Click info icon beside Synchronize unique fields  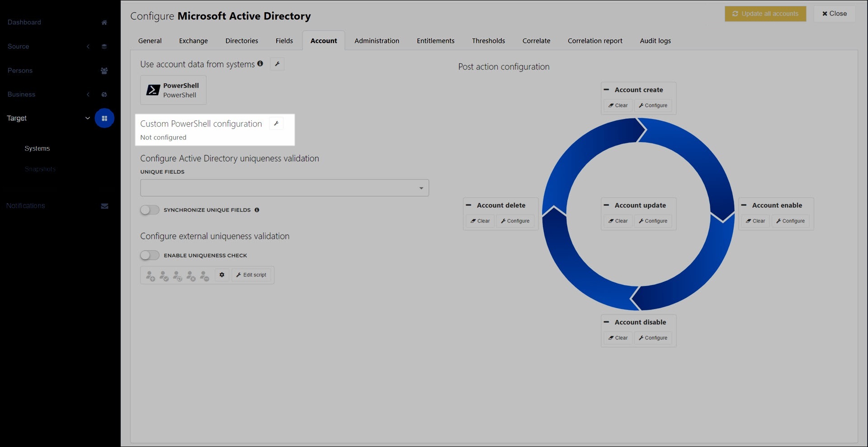(257, 210)
